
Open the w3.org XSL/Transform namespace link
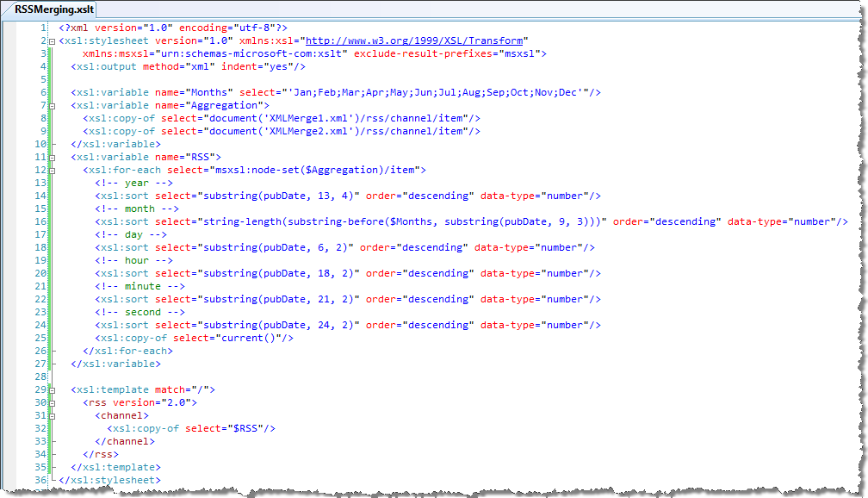(x=414, y=40)
